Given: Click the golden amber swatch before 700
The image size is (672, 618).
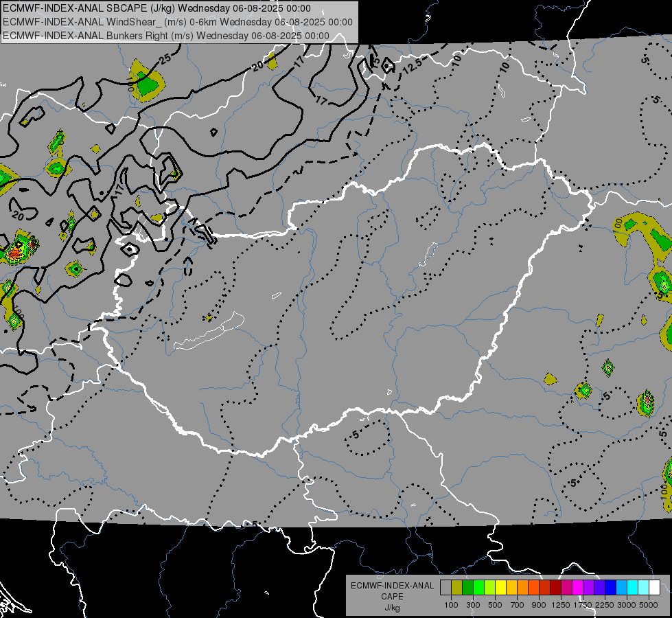Looking at the screenshot, I should click(511, 588).
